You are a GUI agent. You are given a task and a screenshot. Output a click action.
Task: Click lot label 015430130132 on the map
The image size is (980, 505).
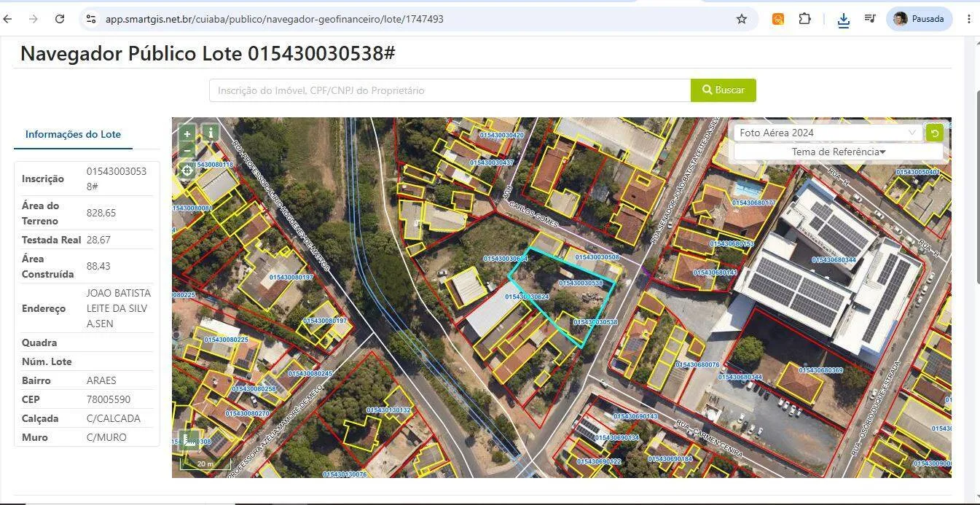tap(388, 410)
